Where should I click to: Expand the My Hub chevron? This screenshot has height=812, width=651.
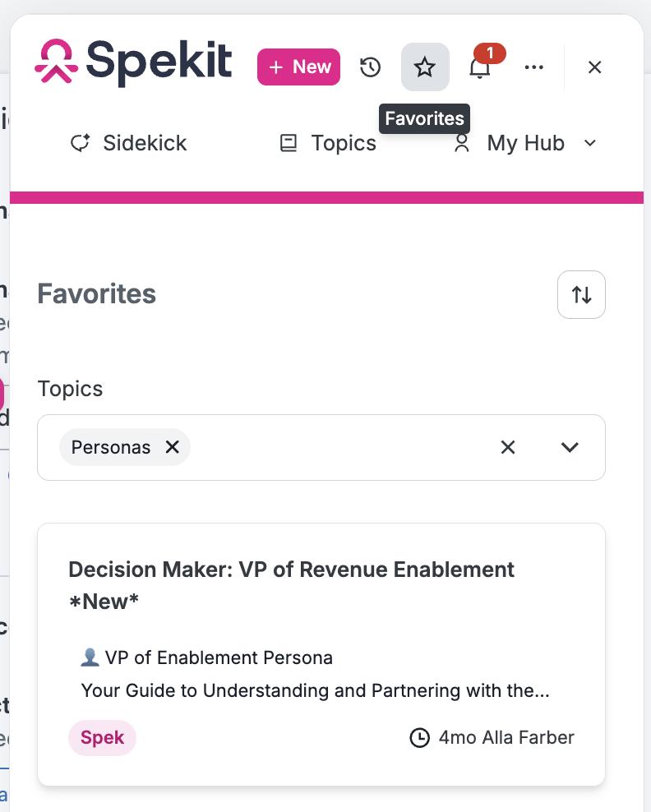pos(590,143)
